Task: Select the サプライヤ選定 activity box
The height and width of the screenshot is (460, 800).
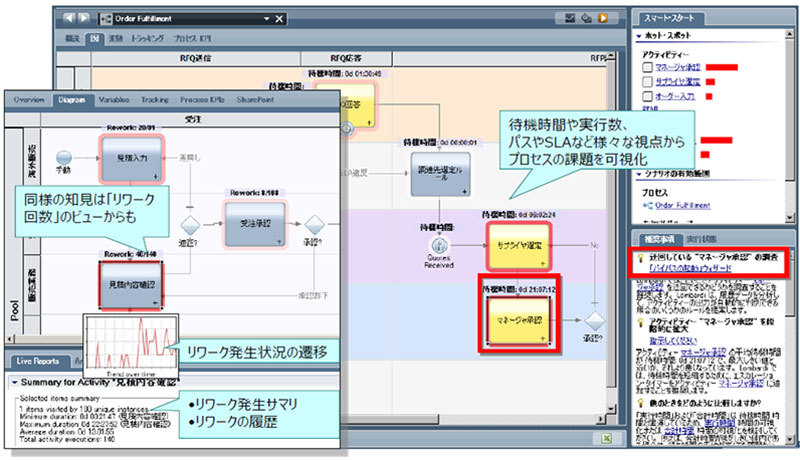Action: pyautogui.click(x=519, y=246)
